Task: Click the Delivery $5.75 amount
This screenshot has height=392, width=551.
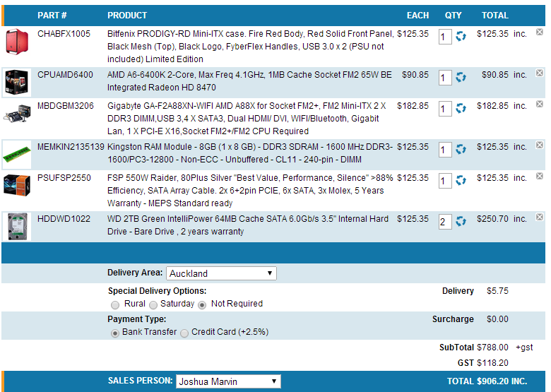Action: (x=497, y=291)
